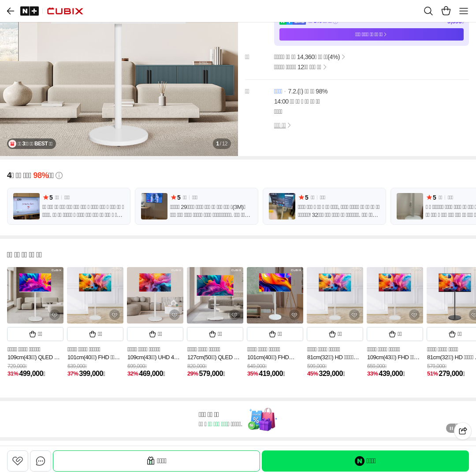Open the chat inquiry bubble button
The width and height of the screenshot is (476, 476).
pyautogui.click(x=41, y=461)
